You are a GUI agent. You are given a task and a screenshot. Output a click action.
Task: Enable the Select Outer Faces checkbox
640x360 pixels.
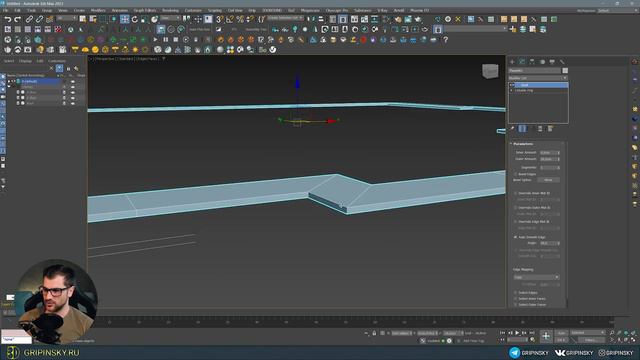(516, 304)
